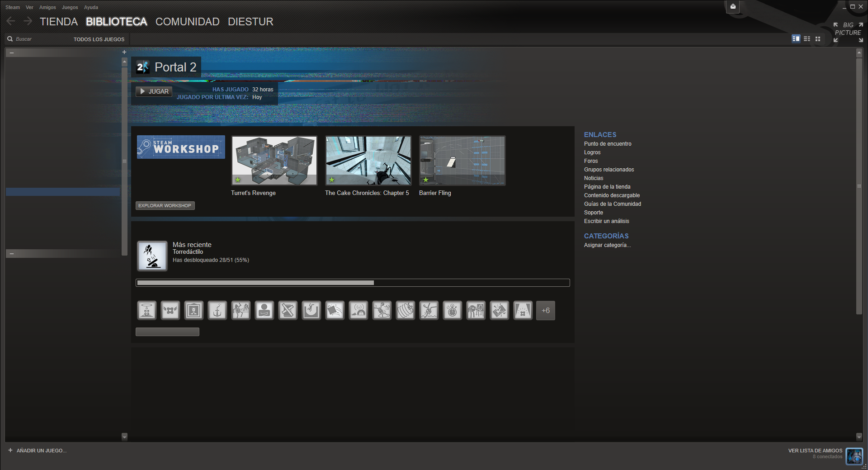Screen dimensions: 868x470
Task: Go forward with the right arrow
Action: (28, 21)
